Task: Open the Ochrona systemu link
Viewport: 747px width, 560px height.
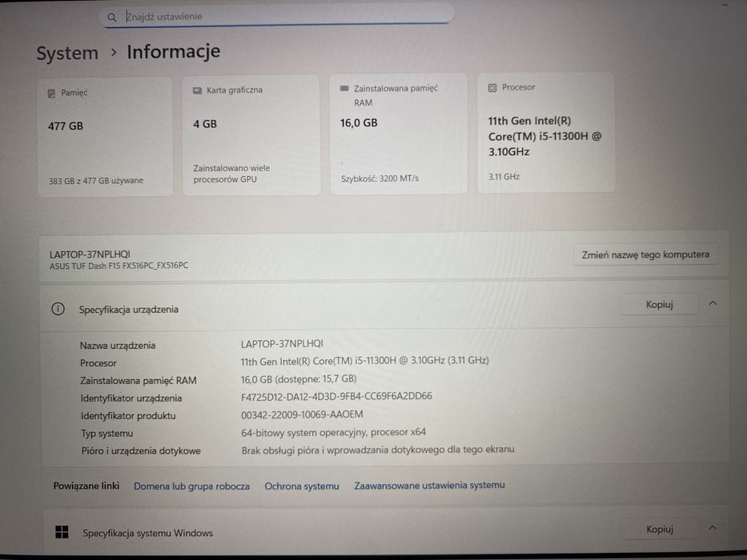Action: pos(302,486)
